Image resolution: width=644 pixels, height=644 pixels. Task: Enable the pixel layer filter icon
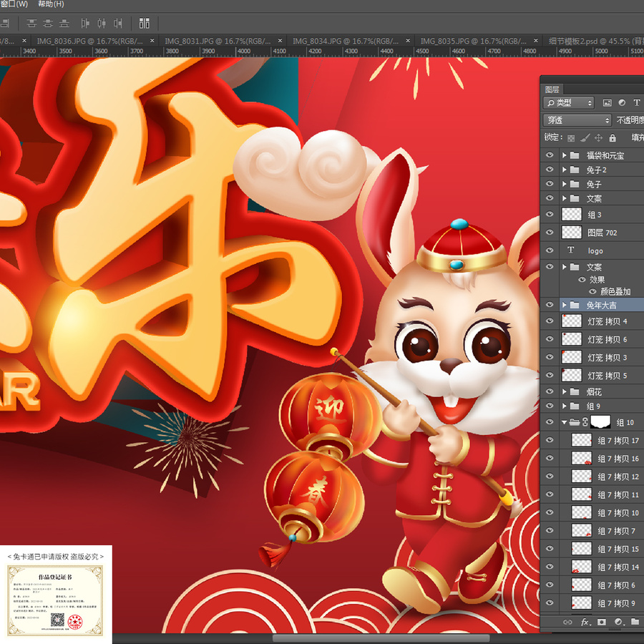click(x=607, y=102)
